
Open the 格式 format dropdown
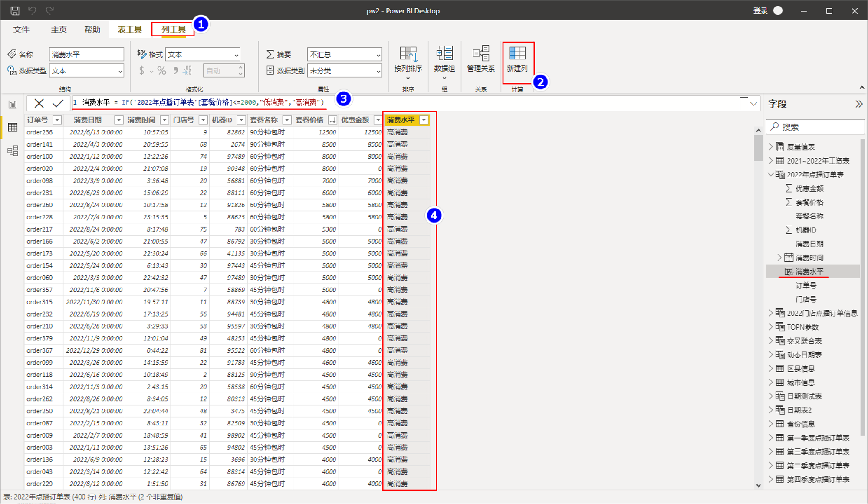point(203,55)
